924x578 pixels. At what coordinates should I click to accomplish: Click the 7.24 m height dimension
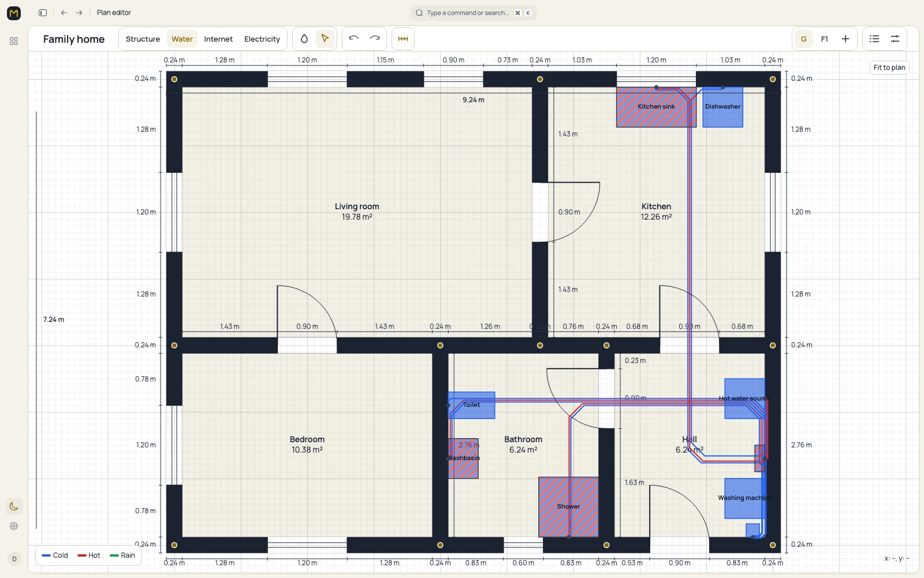pyautogui.click(x=54, y=320)
